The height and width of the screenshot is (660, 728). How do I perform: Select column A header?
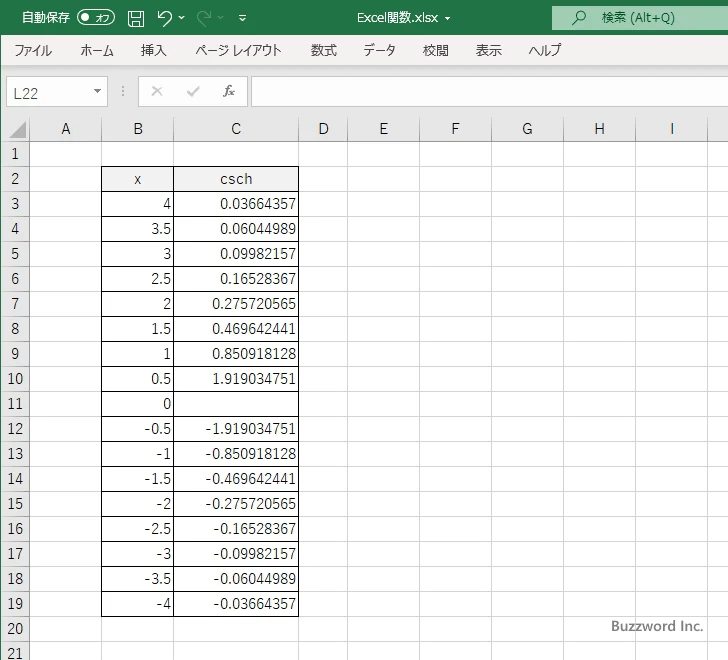click(65, 129)
